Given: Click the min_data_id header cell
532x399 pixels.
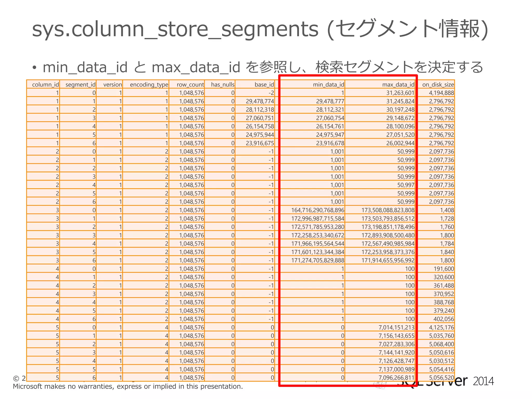Looking at the screenshot, I should 329,85.
